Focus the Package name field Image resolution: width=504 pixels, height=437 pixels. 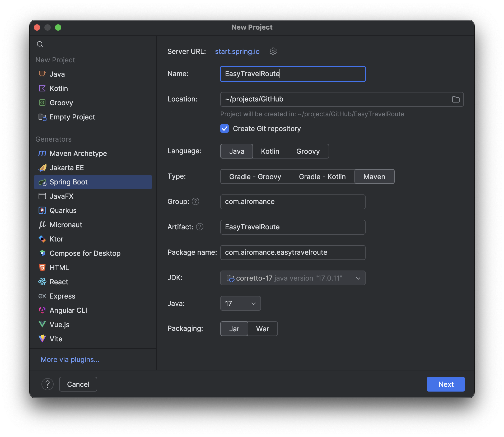[x=293, y=253]
